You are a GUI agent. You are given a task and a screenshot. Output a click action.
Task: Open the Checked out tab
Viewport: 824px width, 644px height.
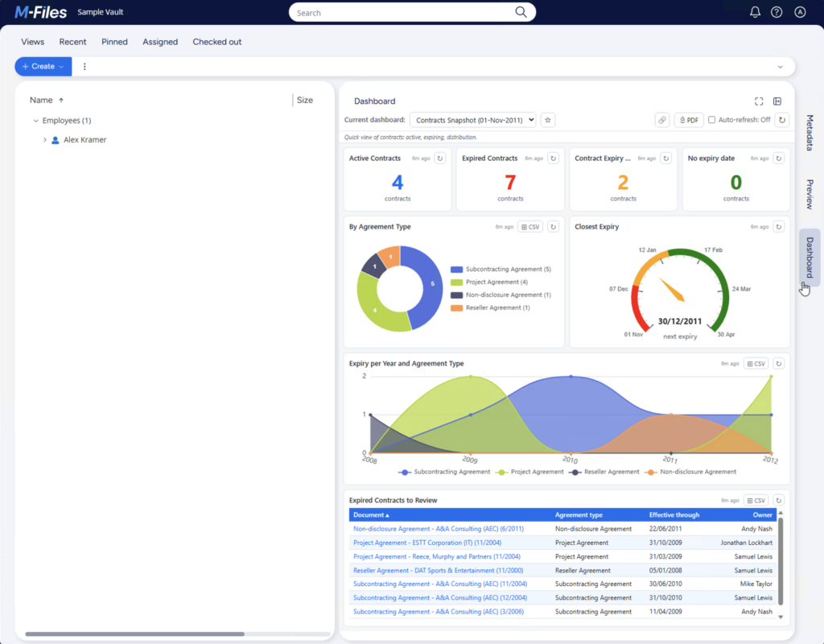click(x=217, y=42)
